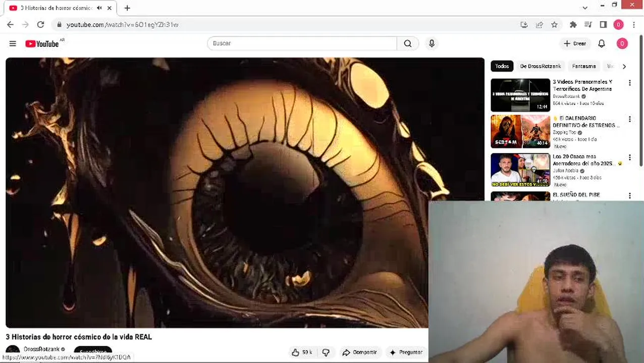Open title 3 Videos Paranormales Y Terroríficos
Image resolution: width=644 pixels, height=363 pixels.
click(582, 85)
